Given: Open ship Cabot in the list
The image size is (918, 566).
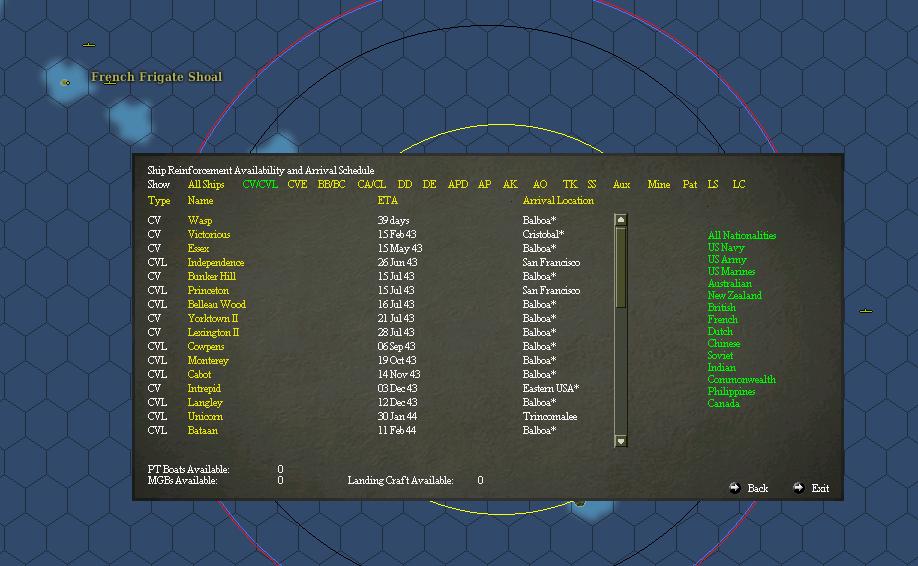Looking at the screenshot, I should click(x=200, y=375).
